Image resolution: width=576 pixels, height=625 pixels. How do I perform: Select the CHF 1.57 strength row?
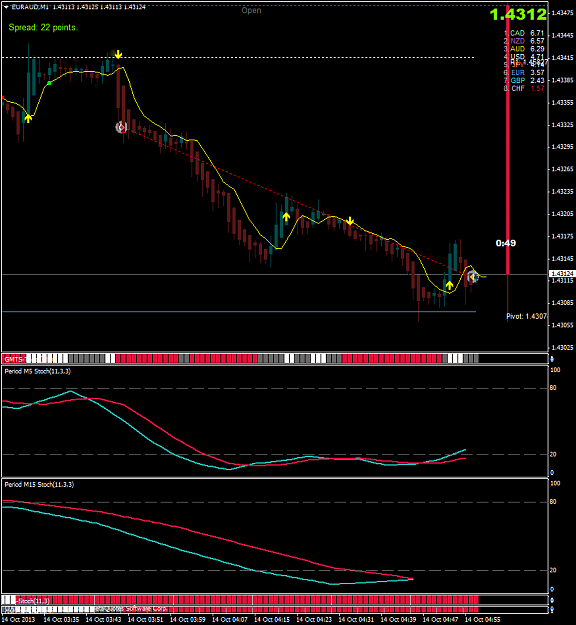click(524, 88)
